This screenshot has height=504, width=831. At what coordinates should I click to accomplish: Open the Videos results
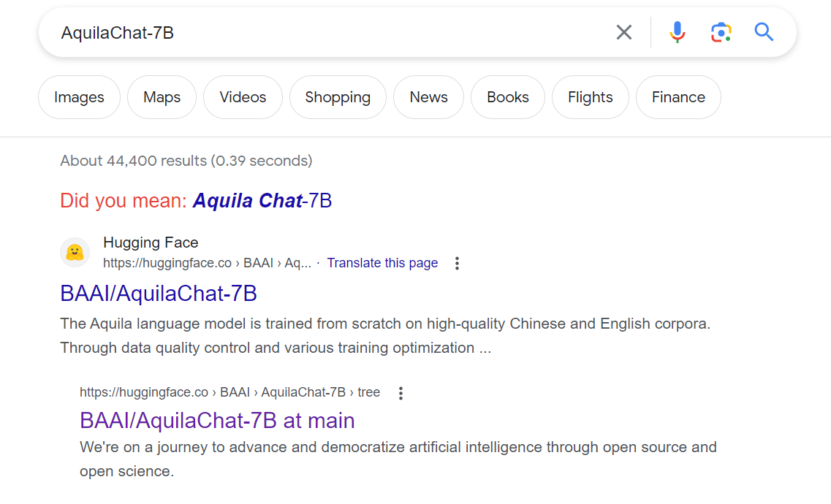click(x=243, y=96)
